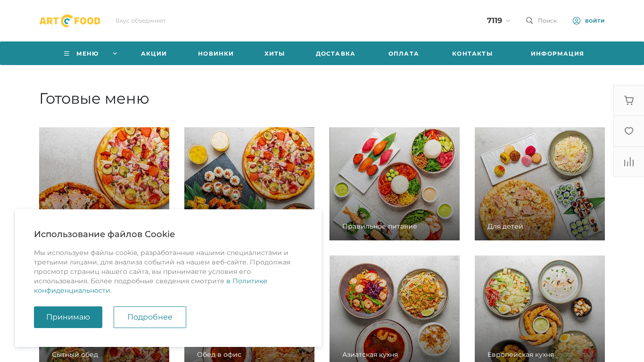Viewport: 644px width, 362px height.
Task: Open the Политике конфиденциальности link
Action: pyautogui.click(x=150, y=286)
